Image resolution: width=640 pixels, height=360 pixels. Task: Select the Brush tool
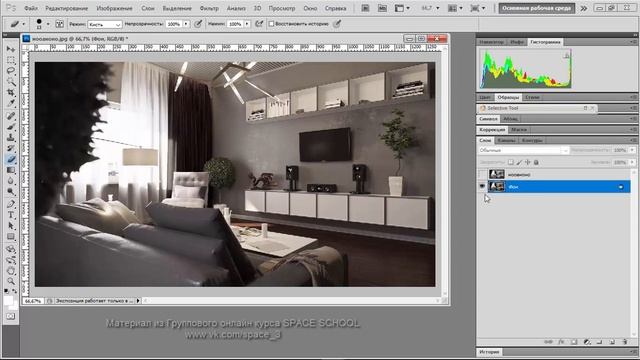(x=11, y=127)
